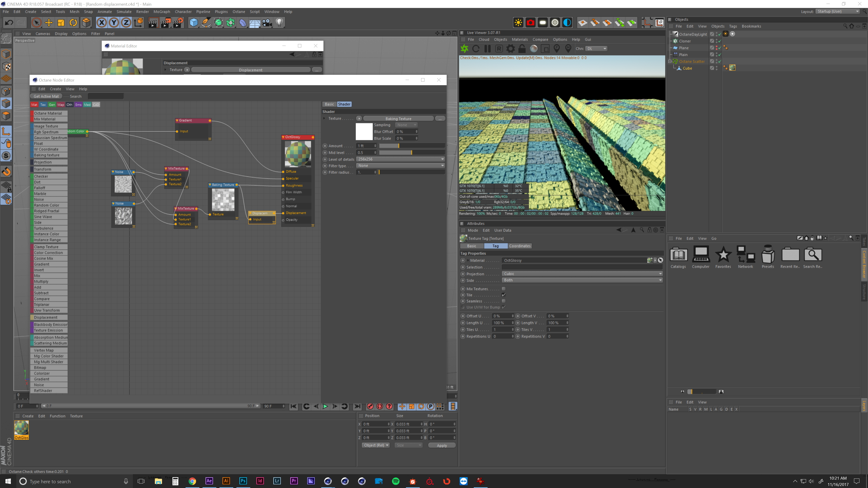868x488 pixels.
Task: Select the Rotate tool icon
Action: point(73,23)
